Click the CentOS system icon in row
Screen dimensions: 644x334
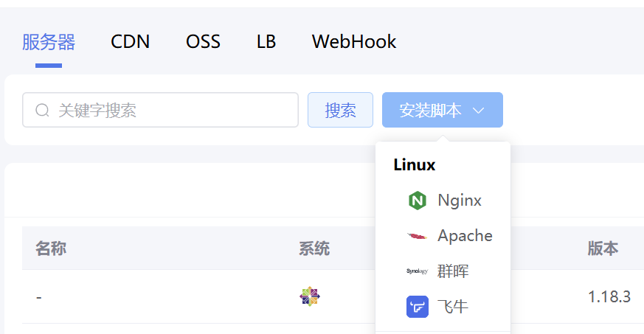[x=310, y=296]
